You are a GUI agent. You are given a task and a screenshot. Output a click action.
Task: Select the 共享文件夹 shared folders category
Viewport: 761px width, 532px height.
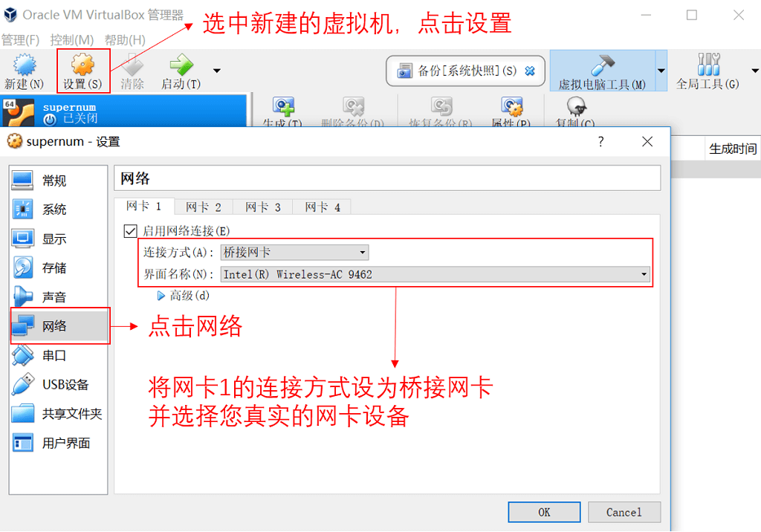coord(58,414)
